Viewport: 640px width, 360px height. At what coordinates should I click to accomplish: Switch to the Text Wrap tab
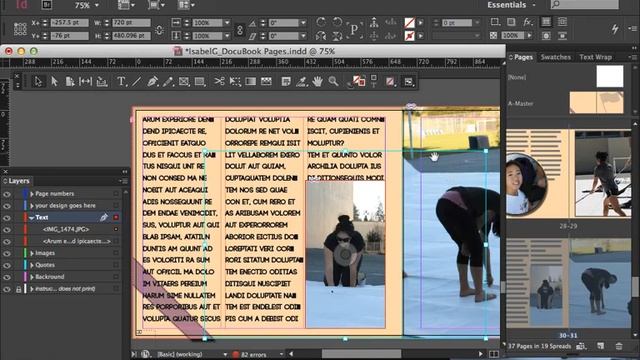(595, 57)
